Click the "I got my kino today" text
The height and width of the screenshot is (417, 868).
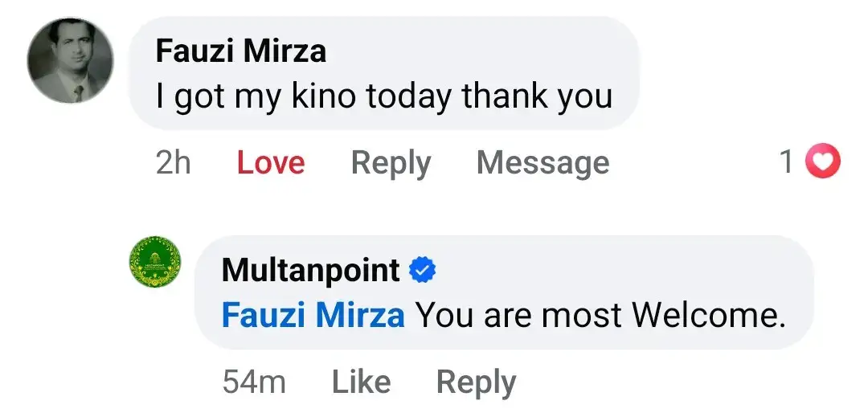pyautogui.click(x=383, y=97)
